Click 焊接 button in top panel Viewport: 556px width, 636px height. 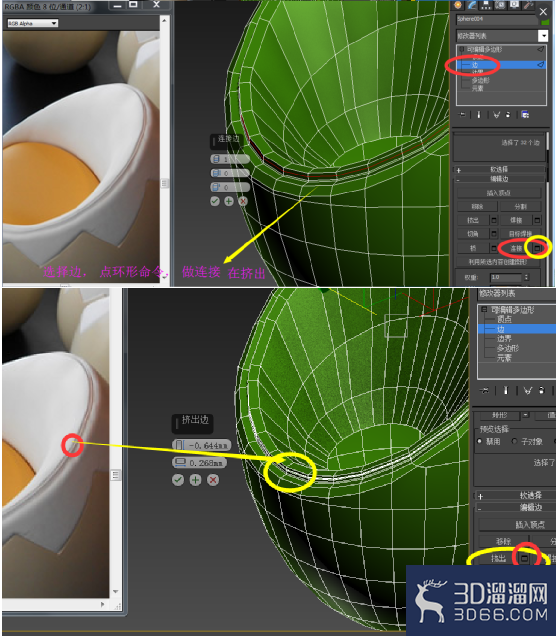click(x=517, y=220)
